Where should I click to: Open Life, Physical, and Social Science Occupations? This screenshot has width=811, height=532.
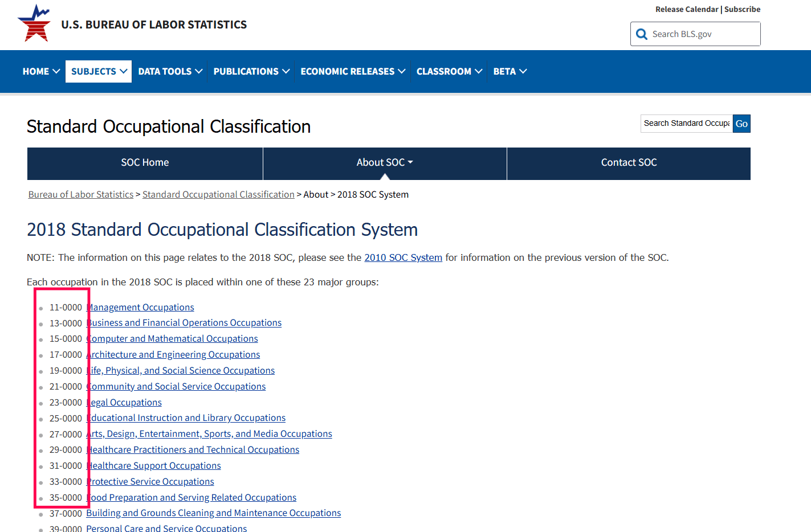[181, 371]
